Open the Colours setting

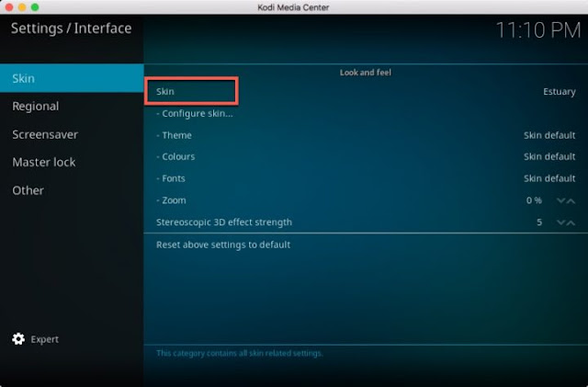(366, 156)
